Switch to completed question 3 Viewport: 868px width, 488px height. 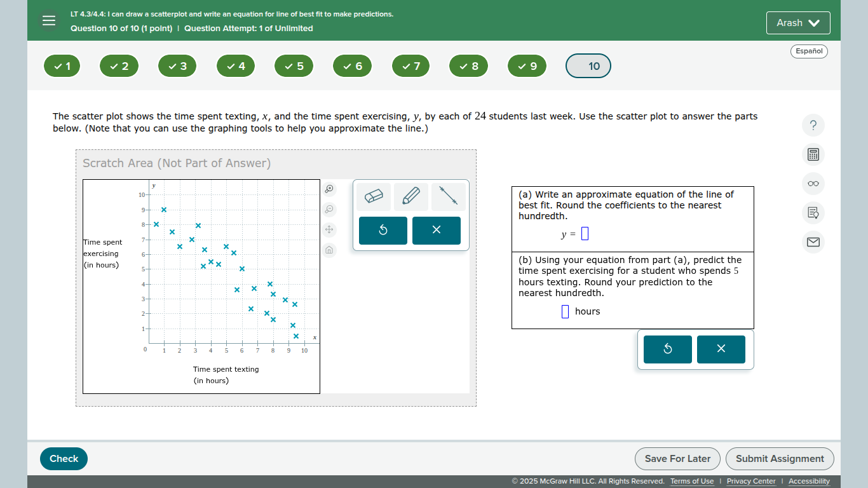pyautogui.click(x=177, y=65)
